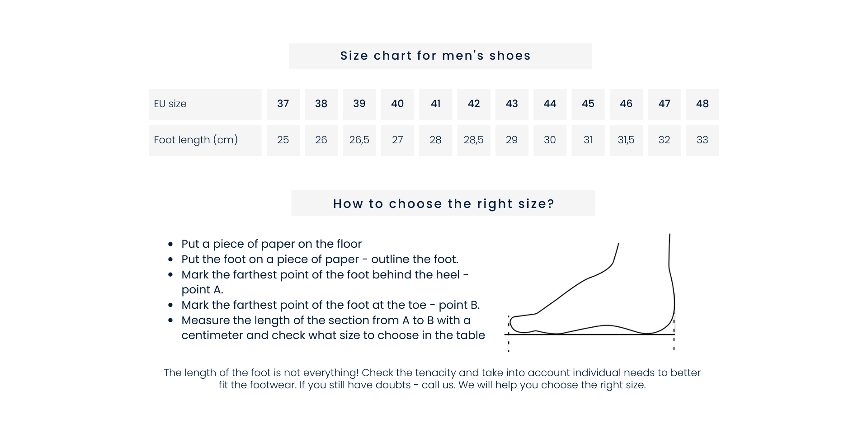Click the 31,5 foot length cell
Viewport: 868px width, 434px height.
[626, 140]
